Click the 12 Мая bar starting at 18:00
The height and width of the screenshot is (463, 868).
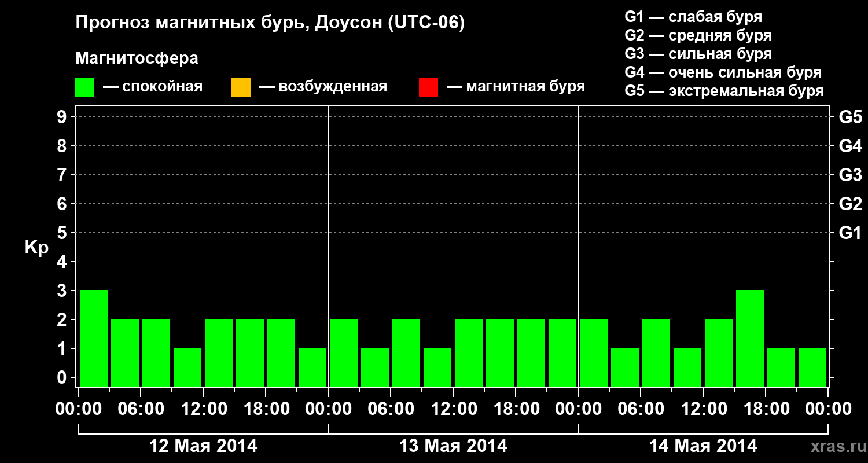tap(281, 352)
